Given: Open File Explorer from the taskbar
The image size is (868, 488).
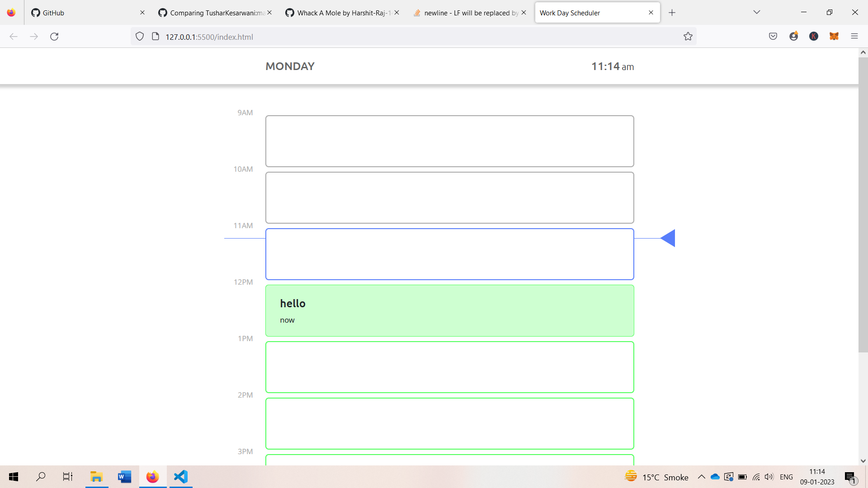Looking at the screenshot, I should click(x=96, y=477).
